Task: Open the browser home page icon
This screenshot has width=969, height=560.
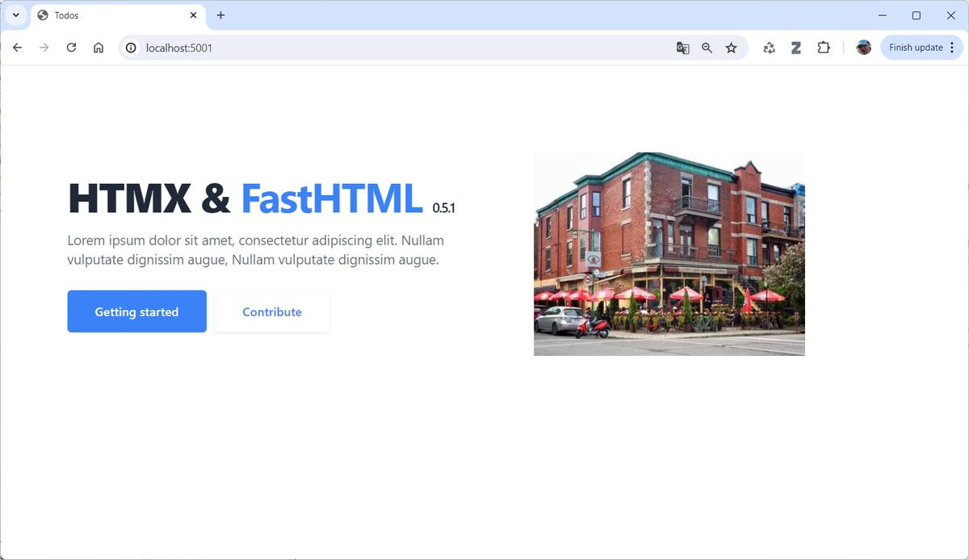Action: click(99, 48)
